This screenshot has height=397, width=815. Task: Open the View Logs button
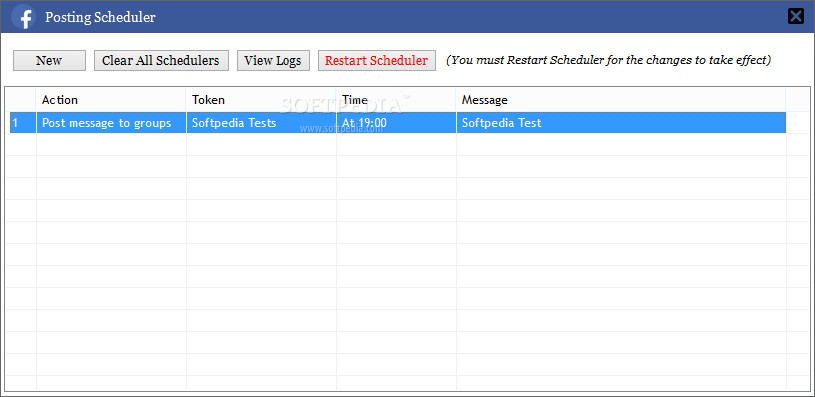(273, 60)
